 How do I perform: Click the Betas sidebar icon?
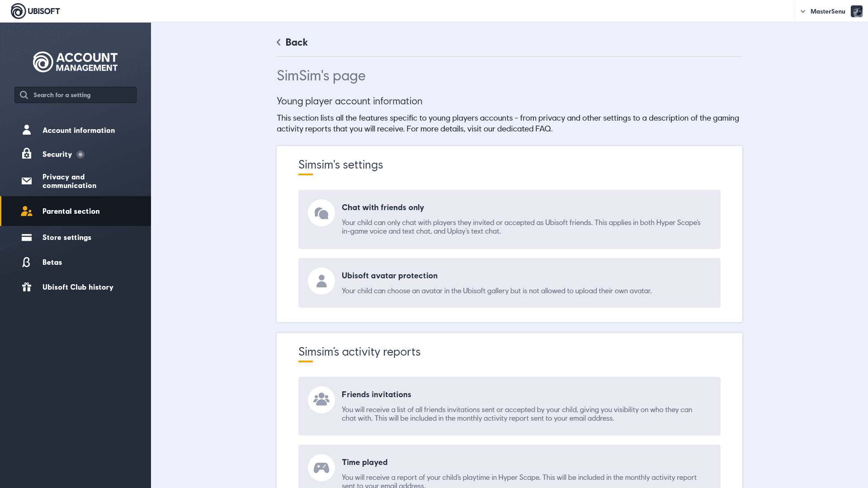pos(26,262)
